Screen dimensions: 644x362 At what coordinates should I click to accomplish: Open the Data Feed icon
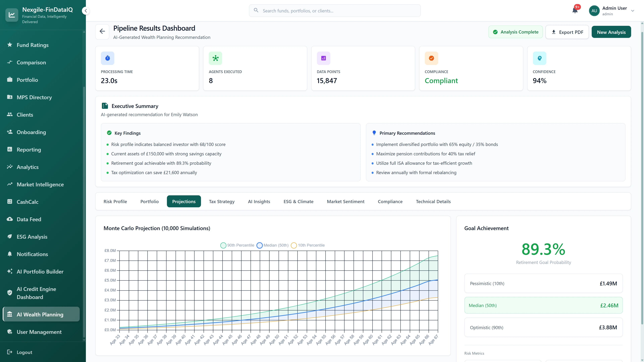click(10, 219)
